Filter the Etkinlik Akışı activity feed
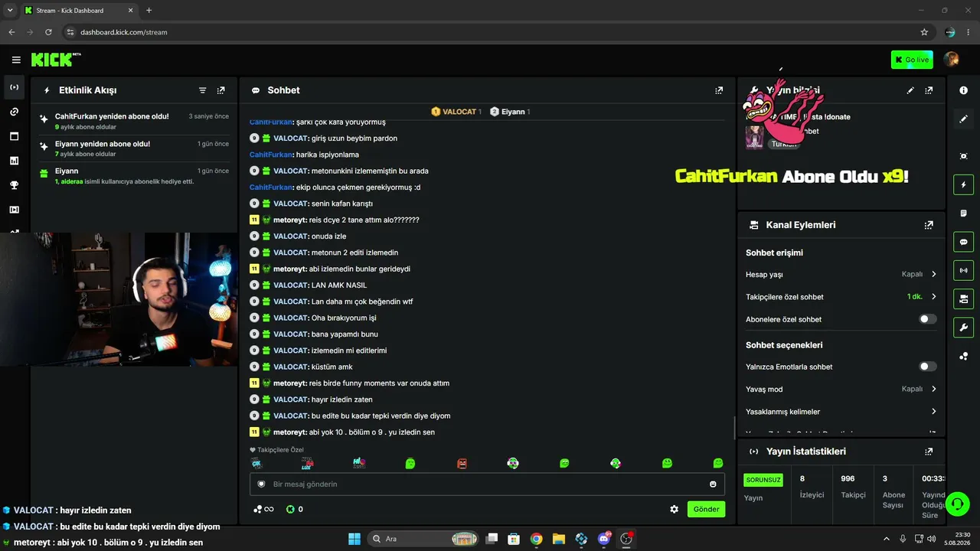Screen dimensions: 980x551 point(203,90)
